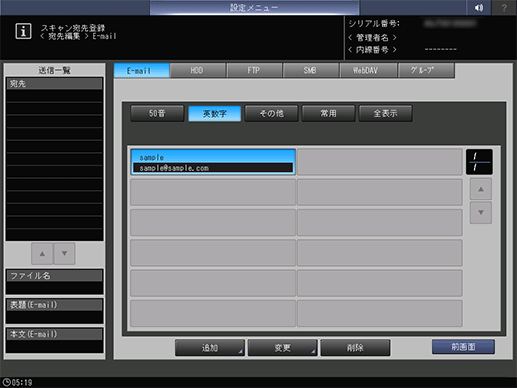Show 常用 frequently used addresses
The image size is (517, 388).
click(328, 113)
